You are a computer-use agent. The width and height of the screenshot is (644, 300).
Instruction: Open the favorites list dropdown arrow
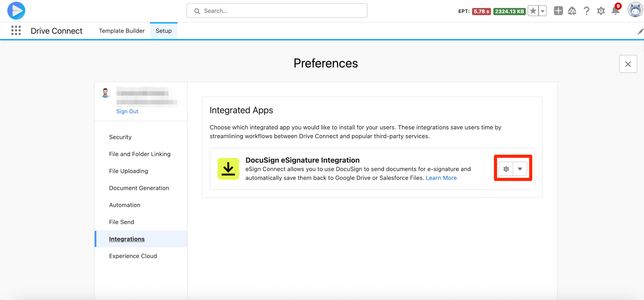point(542,11)
